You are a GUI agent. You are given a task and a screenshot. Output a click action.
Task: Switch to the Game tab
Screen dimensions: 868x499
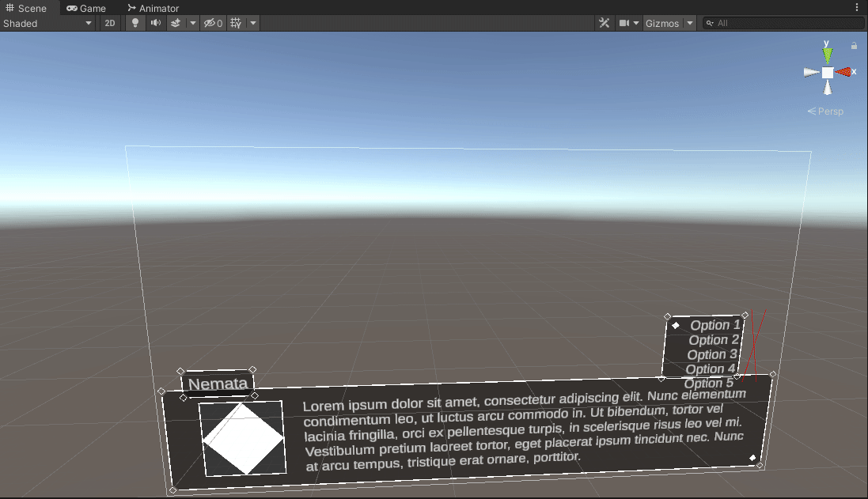86,8
